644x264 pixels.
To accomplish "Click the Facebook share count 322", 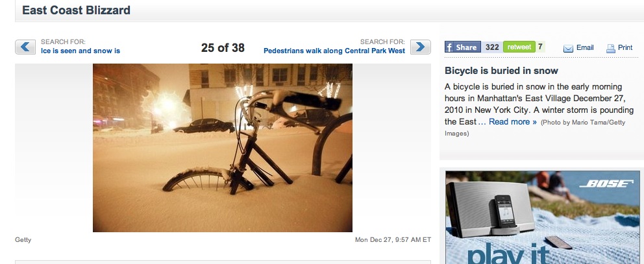I will (491, 47).
